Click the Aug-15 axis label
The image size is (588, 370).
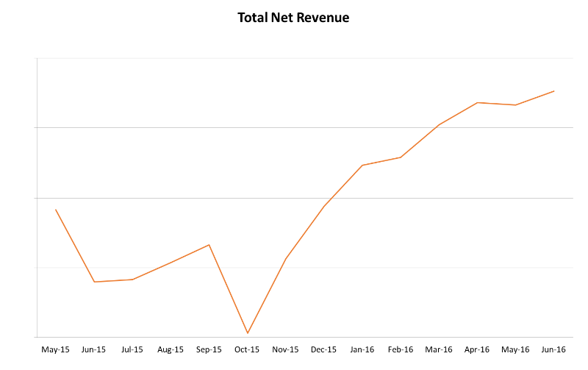(x=171, y=349)
